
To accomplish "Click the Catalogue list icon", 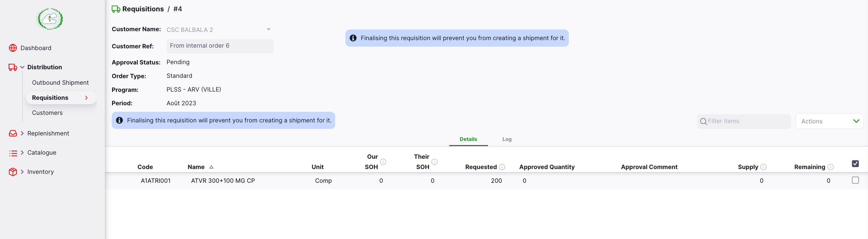I will (x=13, y=153).
